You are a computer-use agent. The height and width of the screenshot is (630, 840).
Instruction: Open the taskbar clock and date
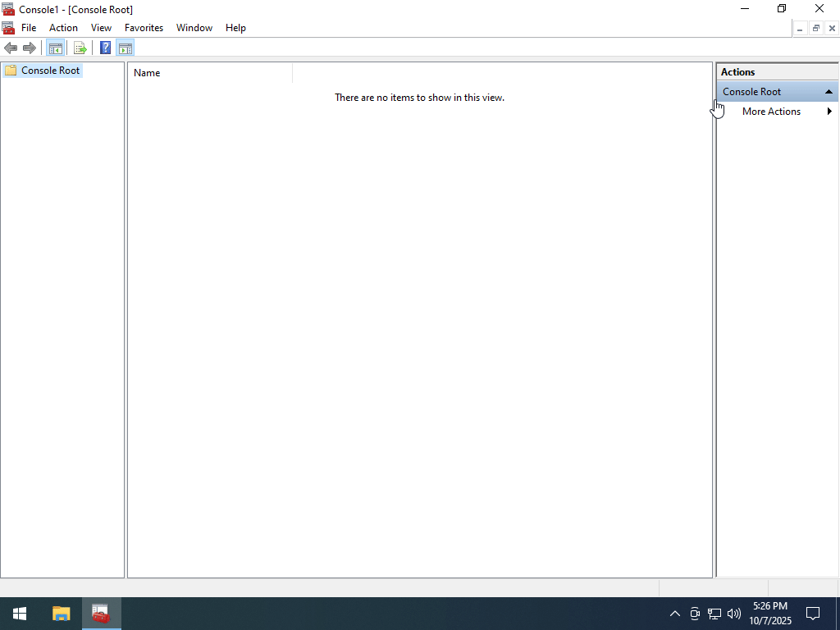pos(769,614)
